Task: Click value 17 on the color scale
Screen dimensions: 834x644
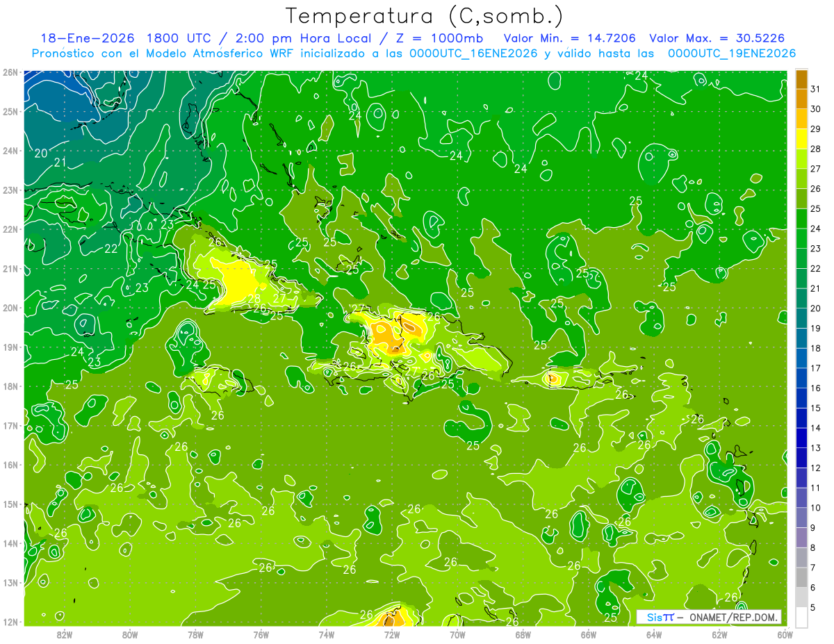Action: [x=816, y=368]
